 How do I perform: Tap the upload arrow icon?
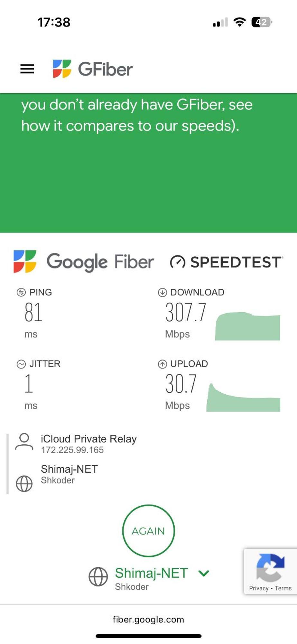pos(162,364)
